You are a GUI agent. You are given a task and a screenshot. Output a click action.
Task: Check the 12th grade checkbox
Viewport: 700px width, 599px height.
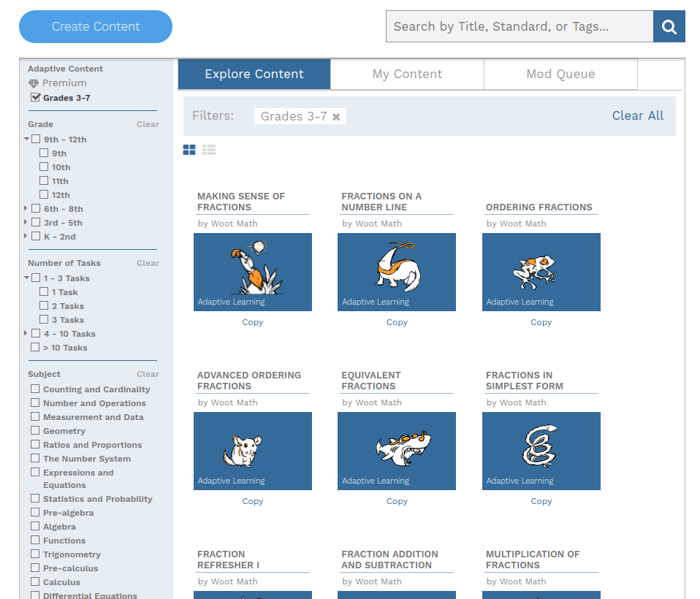point(44,194)
